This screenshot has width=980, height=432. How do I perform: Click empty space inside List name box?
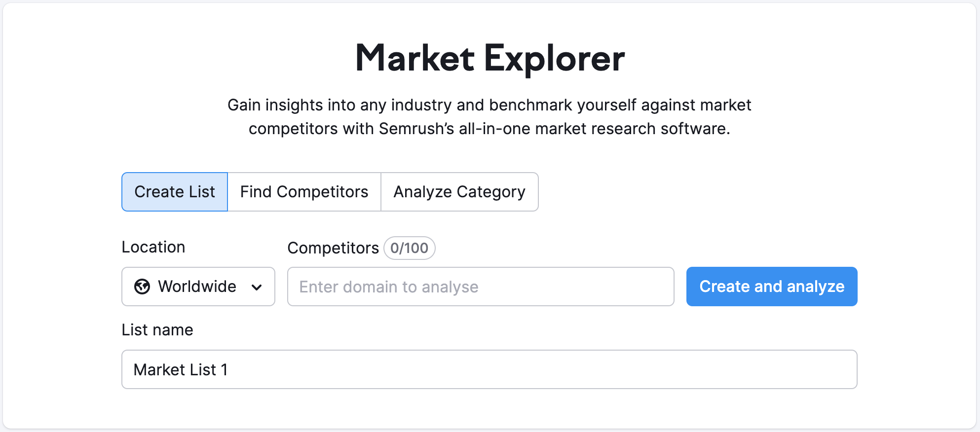543,369
